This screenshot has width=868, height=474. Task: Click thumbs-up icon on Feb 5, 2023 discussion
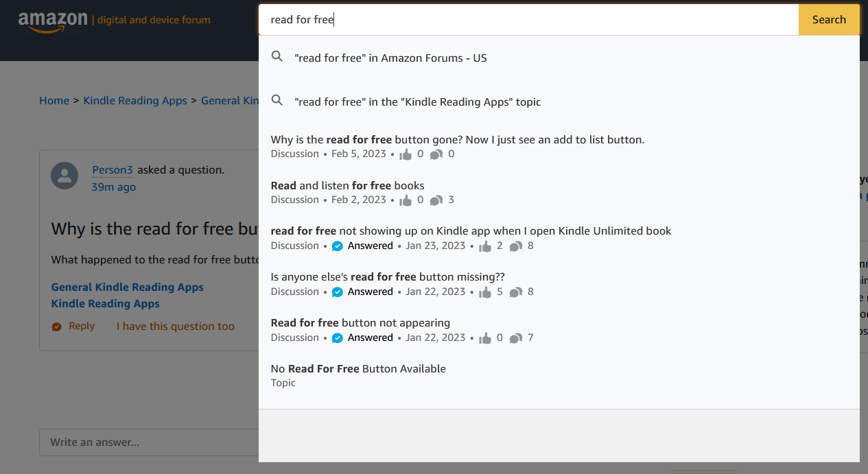[x=406, y=154]
